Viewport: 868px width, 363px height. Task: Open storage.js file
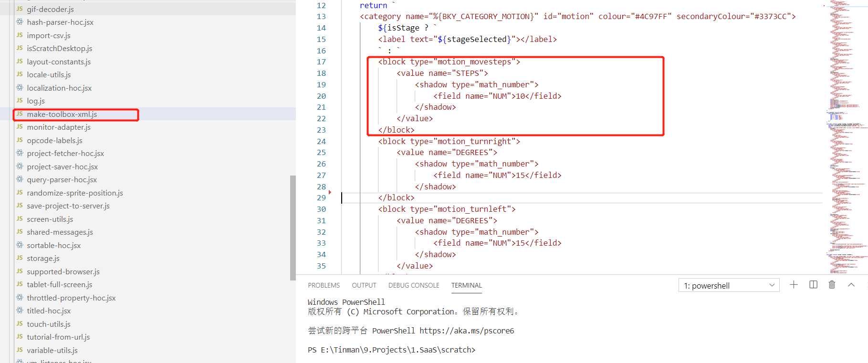pos(43,258)
